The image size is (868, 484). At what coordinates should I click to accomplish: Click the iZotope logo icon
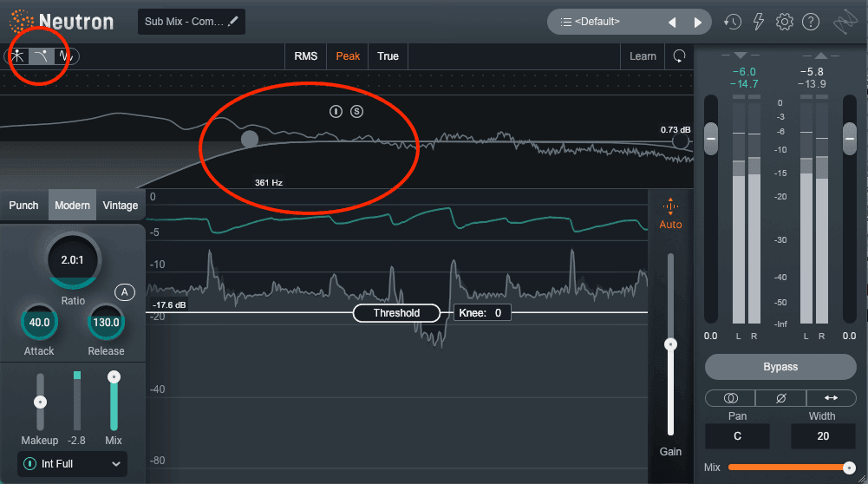(845, 23)
